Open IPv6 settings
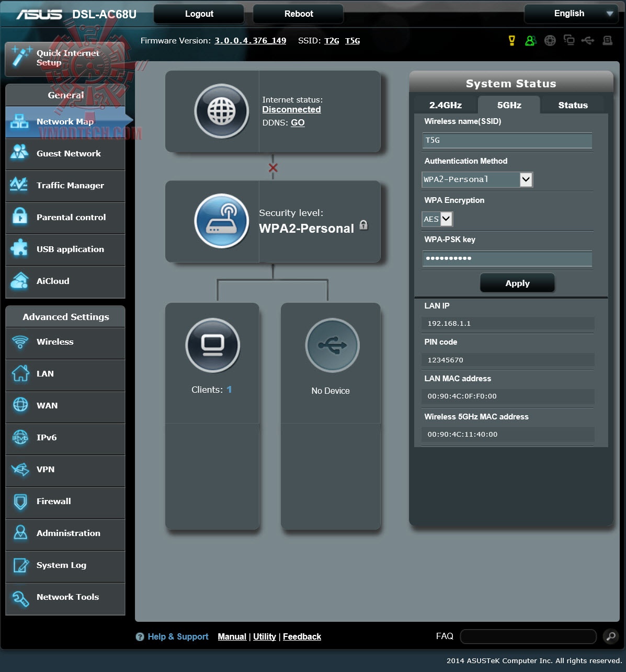Image resolution: width=626 pixels, height=672 pixels. (65, 438)
